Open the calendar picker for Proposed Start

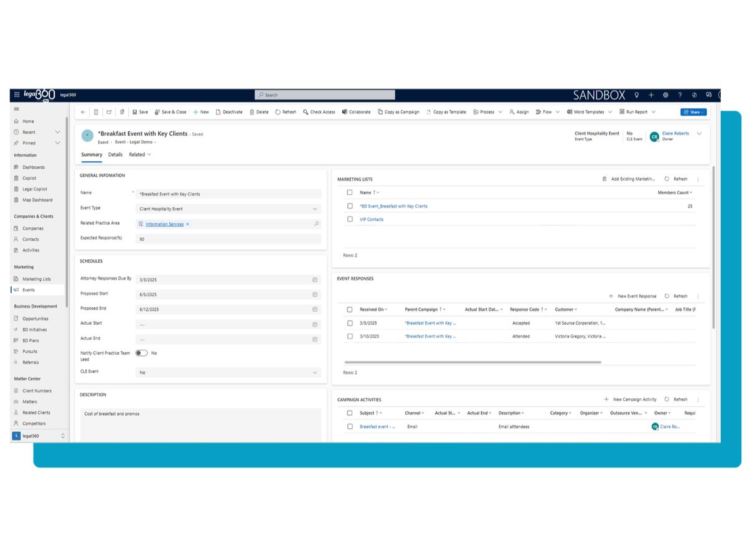coord(315,294)
